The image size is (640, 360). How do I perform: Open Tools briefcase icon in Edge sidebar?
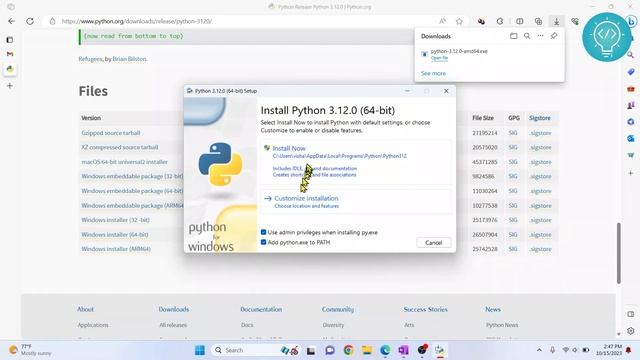point(631,89)
